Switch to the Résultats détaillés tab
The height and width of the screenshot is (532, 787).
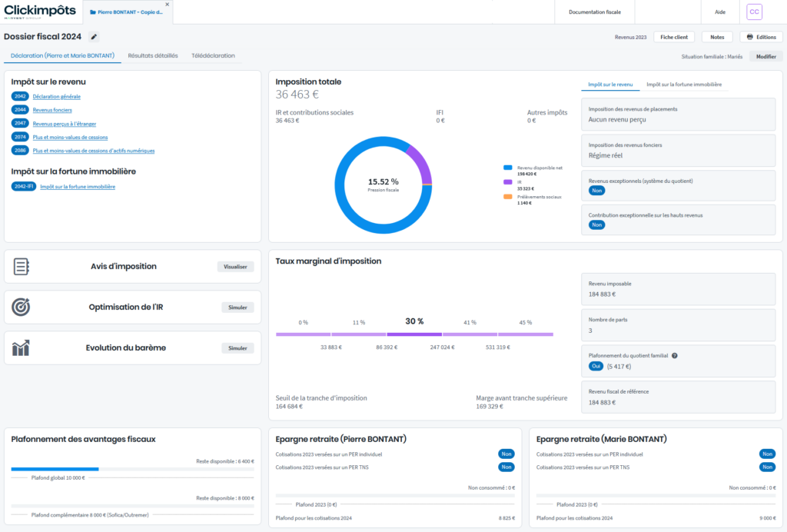pos(153,55)
